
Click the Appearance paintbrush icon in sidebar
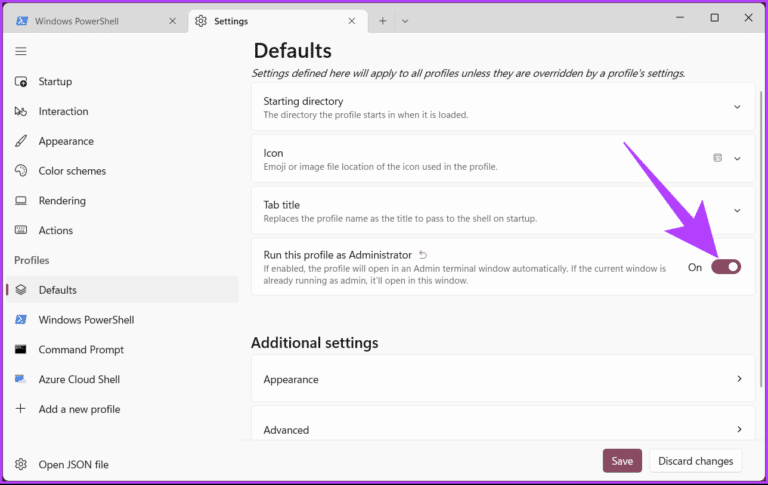21,141
